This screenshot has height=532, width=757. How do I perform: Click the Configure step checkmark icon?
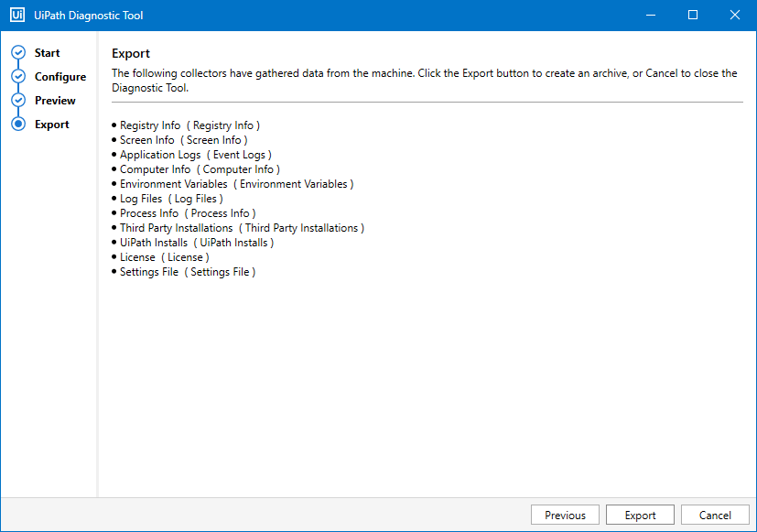tap(18, 77)
